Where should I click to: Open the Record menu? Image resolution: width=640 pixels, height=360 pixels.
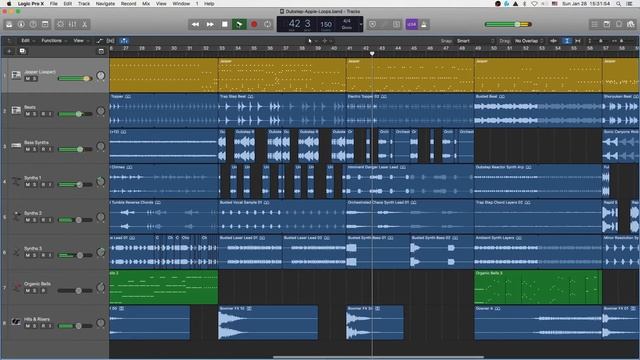pyautogui.click(x=128, y=4)
